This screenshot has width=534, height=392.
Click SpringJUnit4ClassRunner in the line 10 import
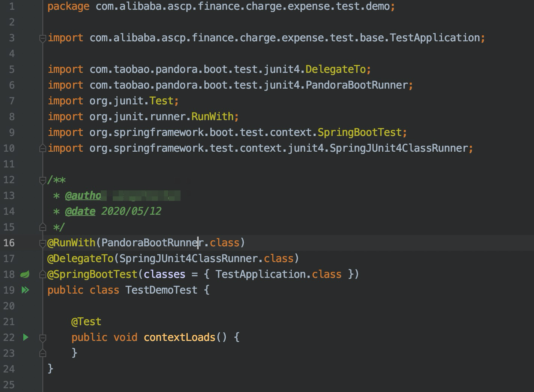pyautogui.click(x=399, y=148)
